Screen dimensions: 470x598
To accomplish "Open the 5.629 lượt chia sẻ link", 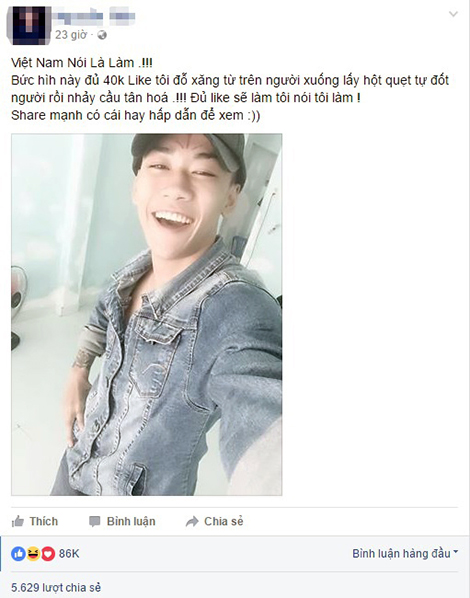I will click(56, 587).
